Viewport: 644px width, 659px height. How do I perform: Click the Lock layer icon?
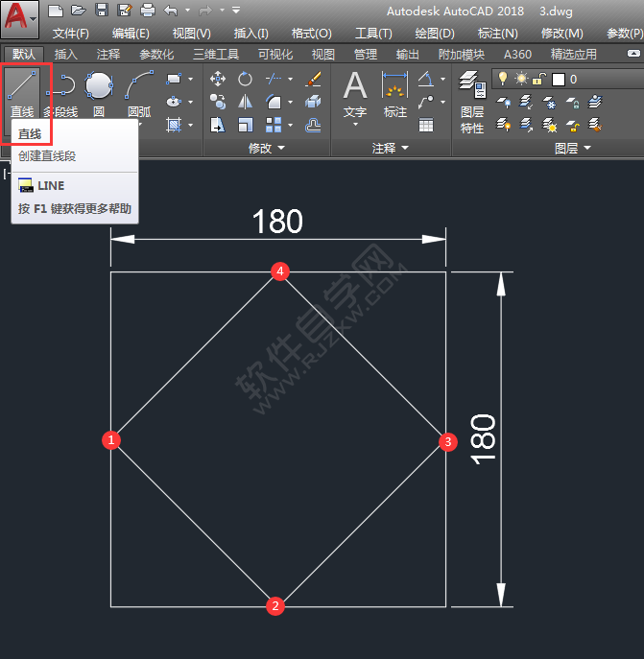(x=572, y=102)
